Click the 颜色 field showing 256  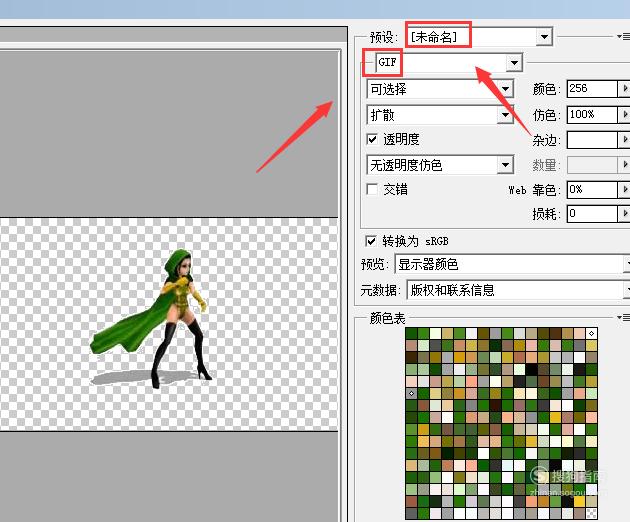point(592,88)
